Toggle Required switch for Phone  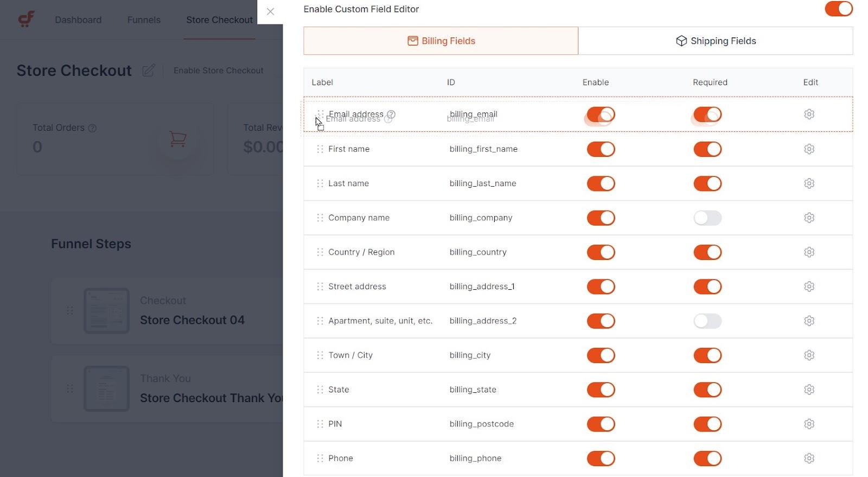707,458
